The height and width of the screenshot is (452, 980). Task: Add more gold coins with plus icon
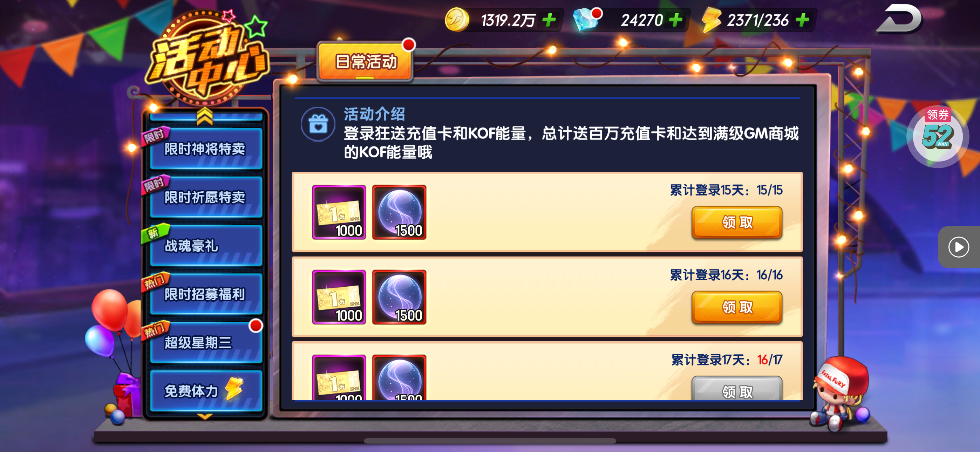pos(549,20)
